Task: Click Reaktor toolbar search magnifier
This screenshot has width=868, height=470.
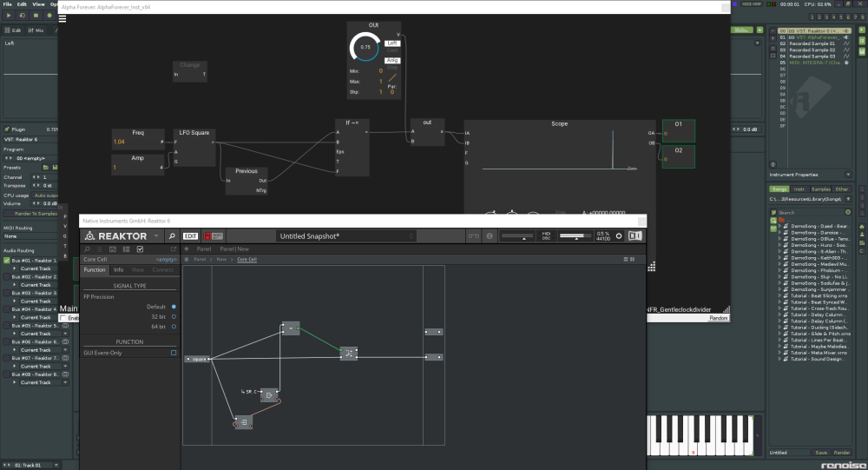Action: pyautogui.click(x=172, y=236)
